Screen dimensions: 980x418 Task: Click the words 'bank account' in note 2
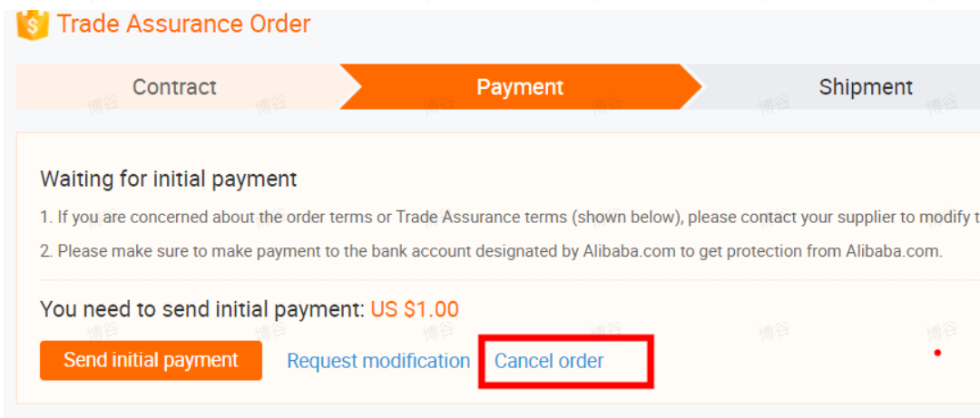point(405,251)
